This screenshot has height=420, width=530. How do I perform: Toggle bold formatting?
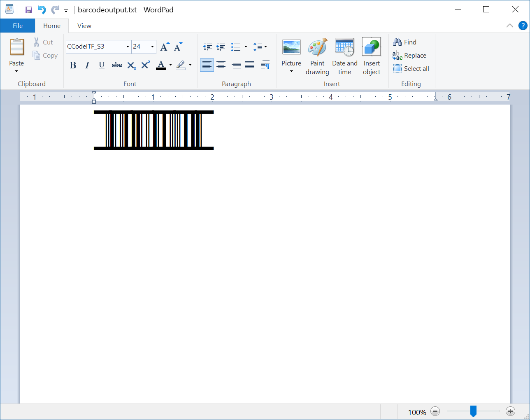pos(73,65)
